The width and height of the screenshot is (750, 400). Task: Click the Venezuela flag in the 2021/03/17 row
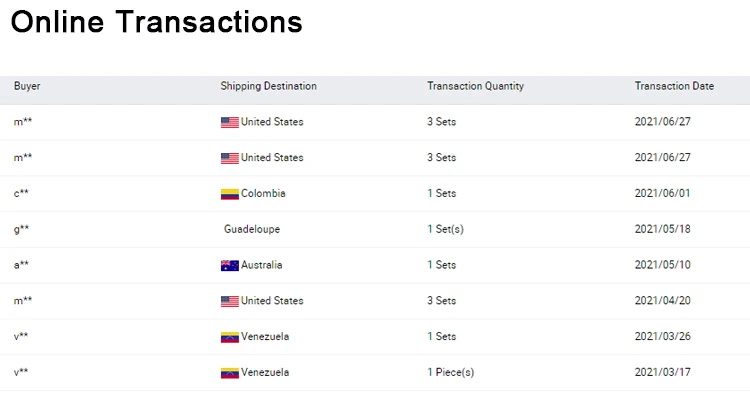point(230,373)
